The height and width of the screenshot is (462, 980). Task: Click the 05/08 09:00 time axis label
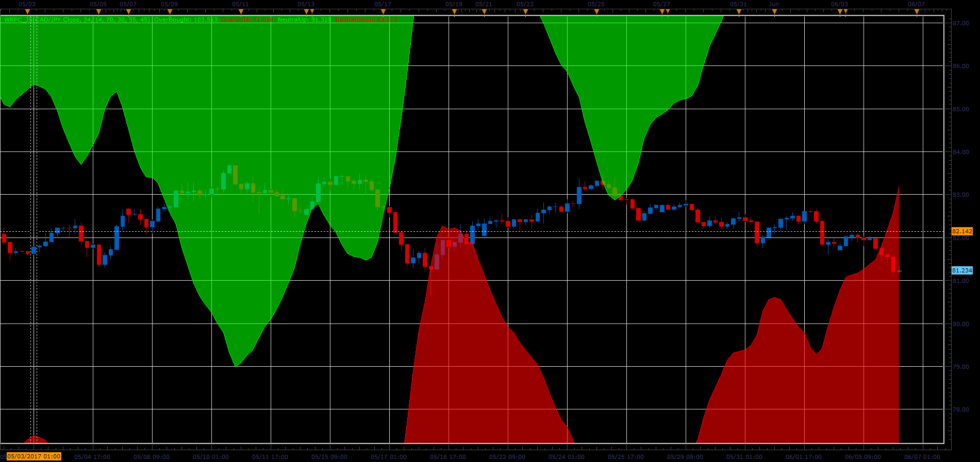tap(152, 457)
